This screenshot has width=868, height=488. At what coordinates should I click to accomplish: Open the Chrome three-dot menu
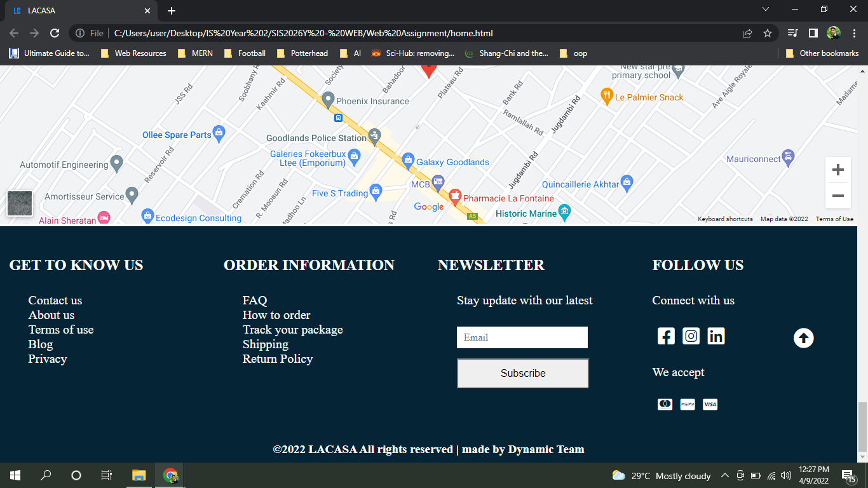(854, 32)
